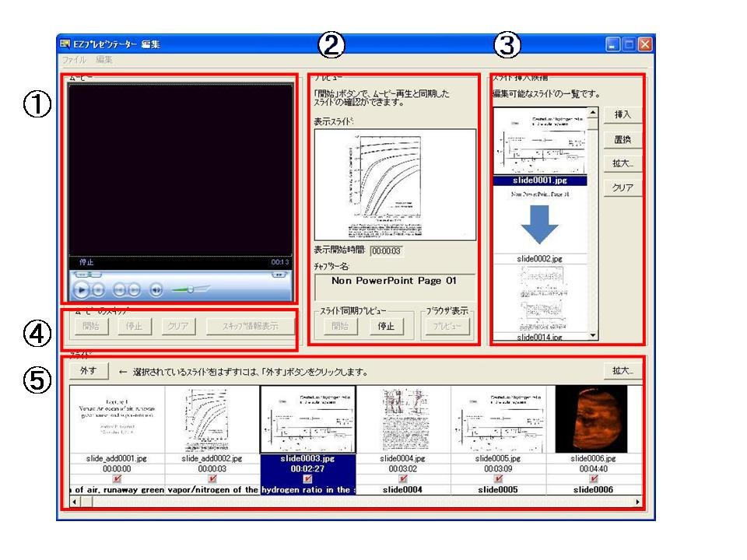747x560 pixels.
Task: Click the クリア button in the slide insert panel
Action: 622,188
